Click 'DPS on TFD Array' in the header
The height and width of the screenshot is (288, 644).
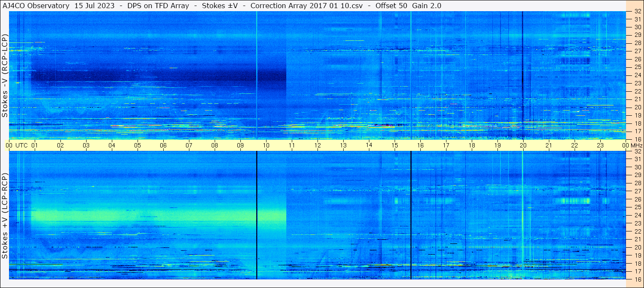point(158,6)
